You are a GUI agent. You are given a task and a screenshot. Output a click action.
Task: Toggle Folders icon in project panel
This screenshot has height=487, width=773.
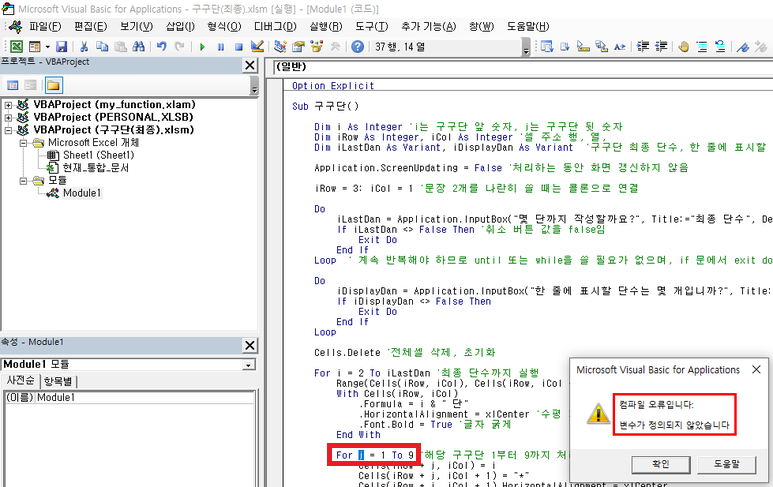[x=53, y=85]
